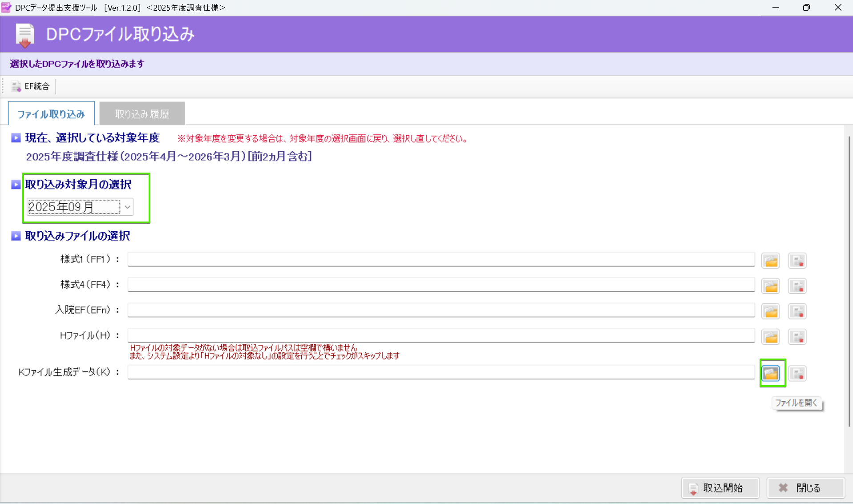Viewport: 853px width, 504px height.
Task: Focus the Hファイル（H） path field
Action: click(441, 335)
